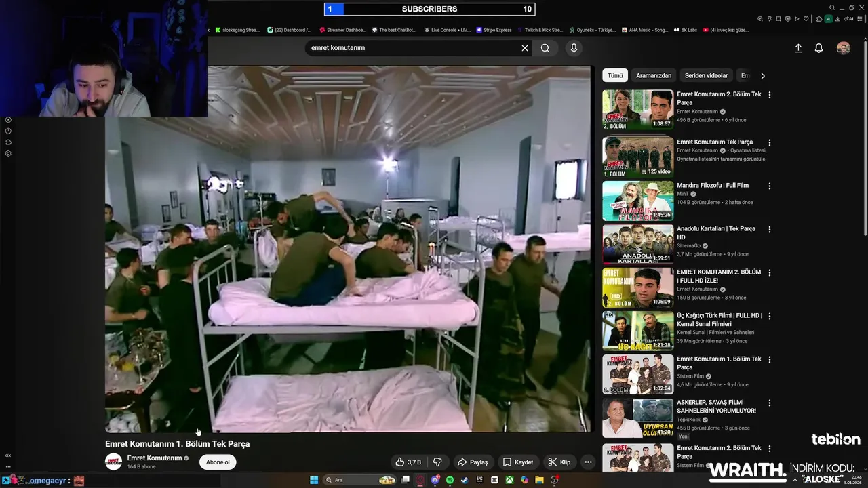Image resolution: width=868 pixels, height=488 pixels.
Task: Open the YouTube create/upload icon
Action: pyautogui.click(x=798, y=48)
